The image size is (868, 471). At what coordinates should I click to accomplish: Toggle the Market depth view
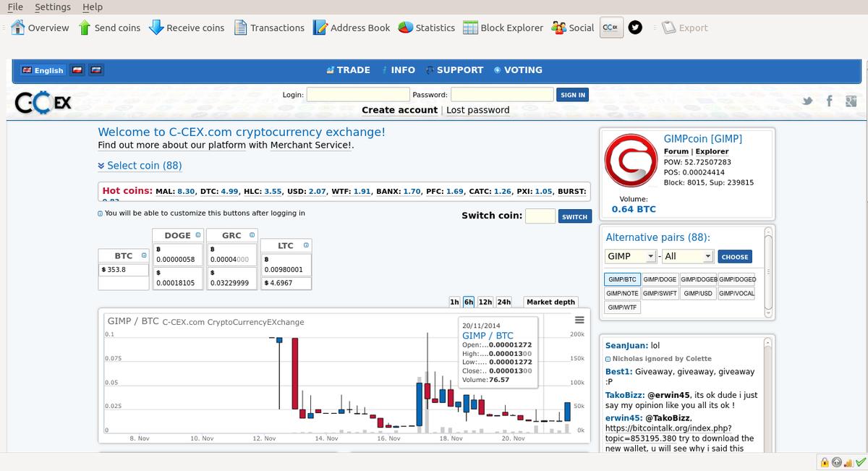[551, 302]
